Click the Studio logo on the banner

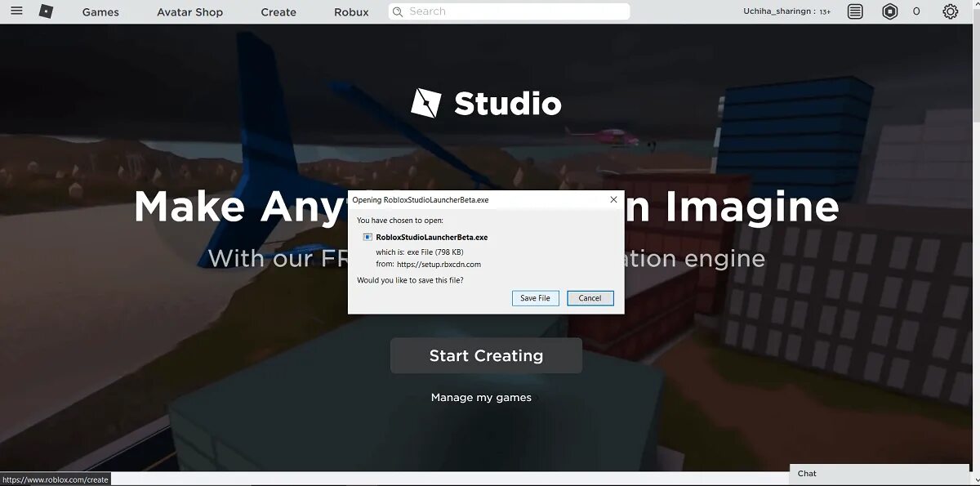486,103
